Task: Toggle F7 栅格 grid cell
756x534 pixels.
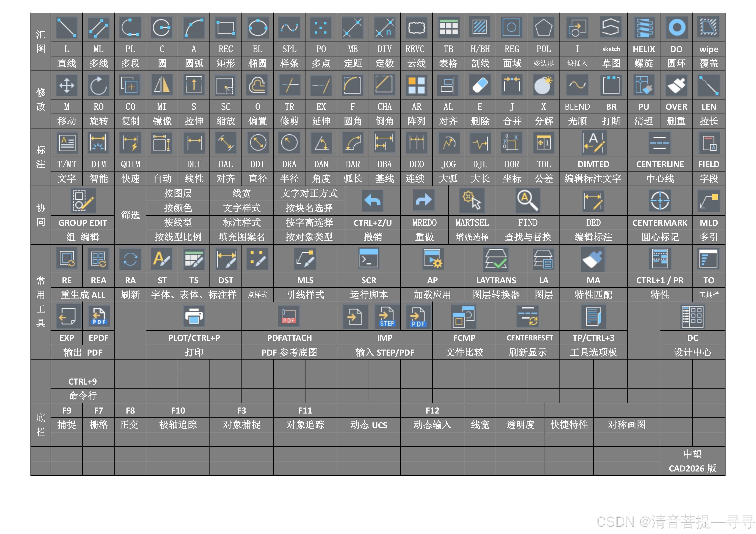Action: click(x=98, y=417)
